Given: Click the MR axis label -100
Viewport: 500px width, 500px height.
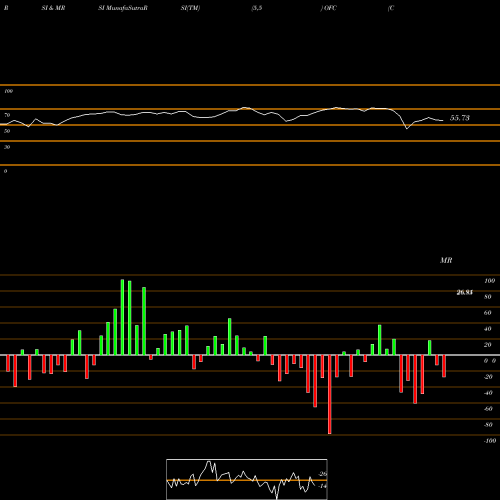Looking at the screenshot, I should (490, 441).
